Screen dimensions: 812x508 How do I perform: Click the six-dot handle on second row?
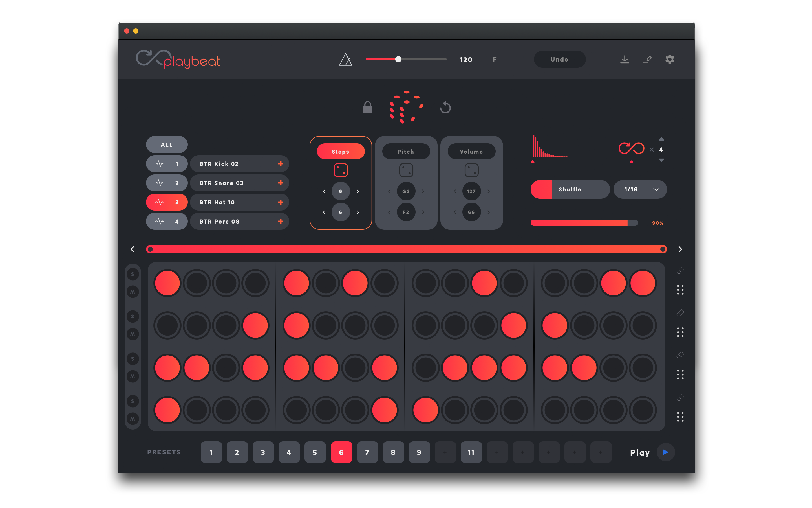(680, 332)
